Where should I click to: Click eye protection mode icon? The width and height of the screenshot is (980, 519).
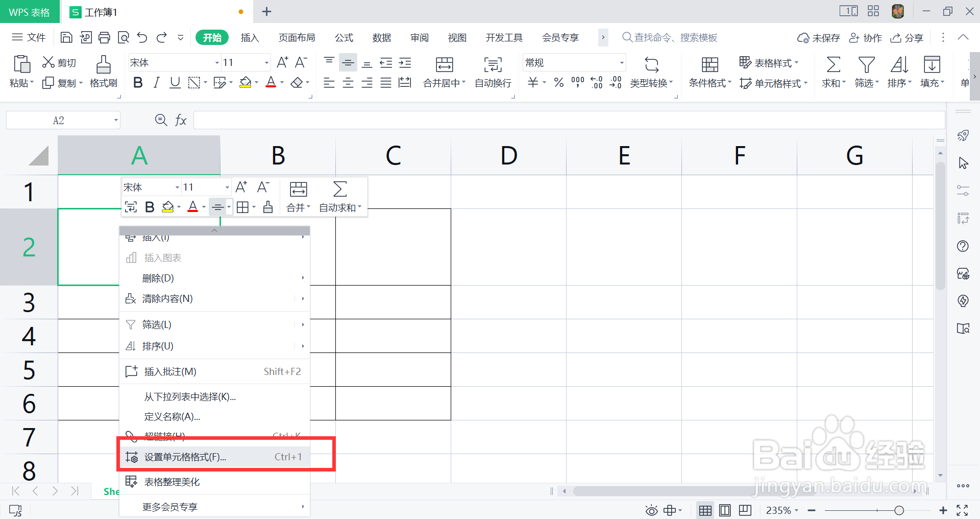(x=651, y=510)
